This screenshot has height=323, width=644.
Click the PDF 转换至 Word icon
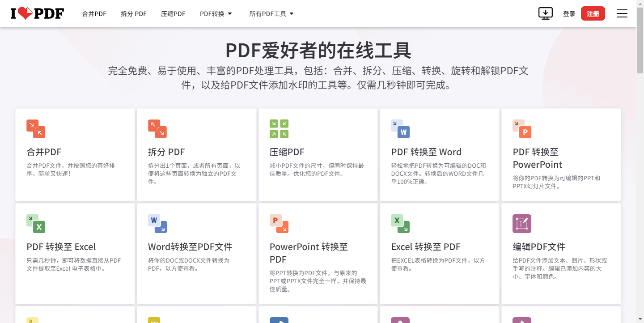[x=400, y=129]
